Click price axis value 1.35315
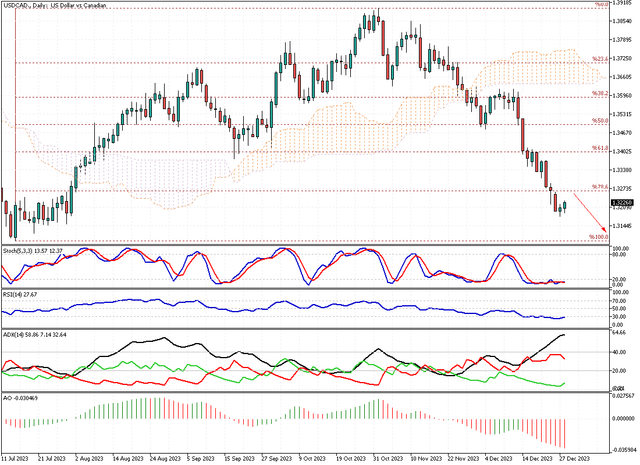 (x=622, y=114)
